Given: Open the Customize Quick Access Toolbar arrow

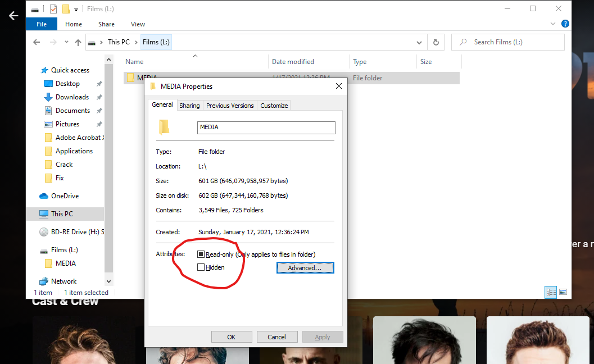Looking at the screenshot, I should (76, 9).
